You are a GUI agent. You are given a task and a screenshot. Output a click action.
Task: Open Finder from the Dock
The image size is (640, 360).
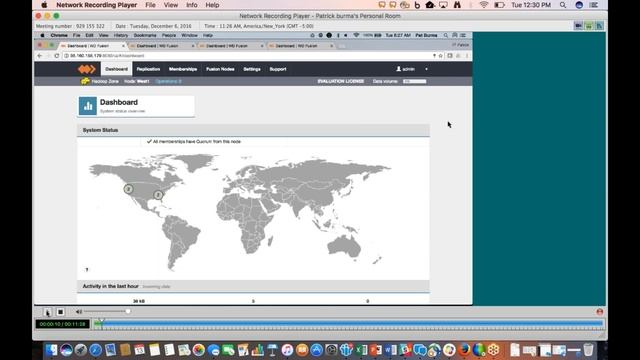tap(51, 350)
